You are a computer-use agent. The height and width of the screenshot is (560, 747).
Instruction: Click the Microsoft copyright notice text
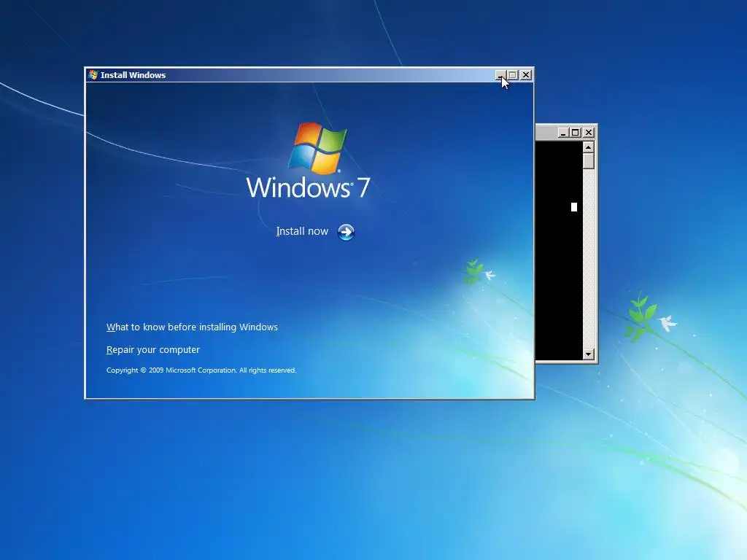201,370
